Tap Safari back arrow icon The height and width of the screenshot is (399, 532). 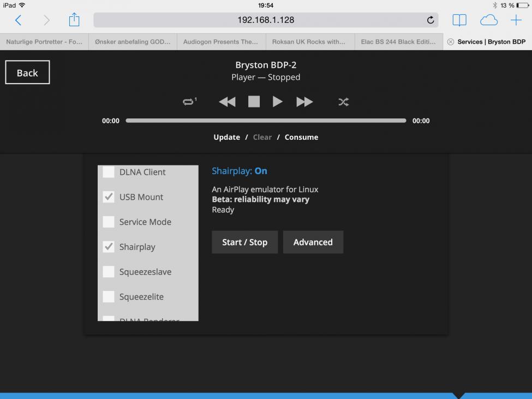[19, 20]
